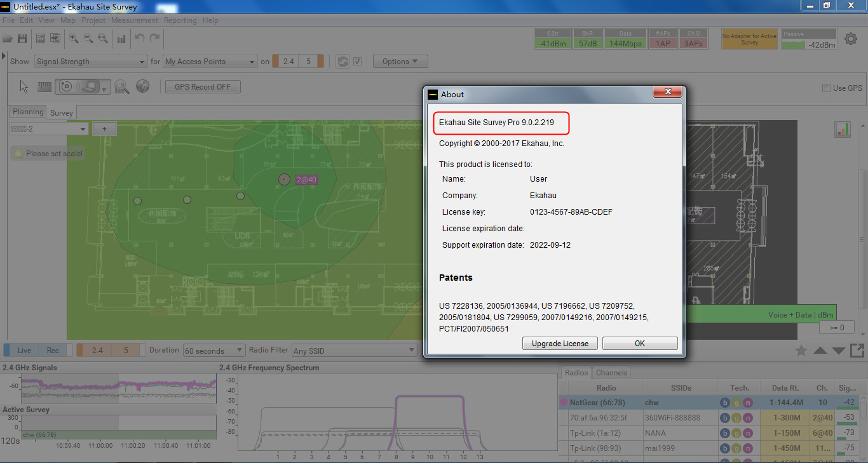Image resolution: width=868 pixels, height=463 pixels.
Task: Click the Please set scale! notice
Action: coord(48,154)
